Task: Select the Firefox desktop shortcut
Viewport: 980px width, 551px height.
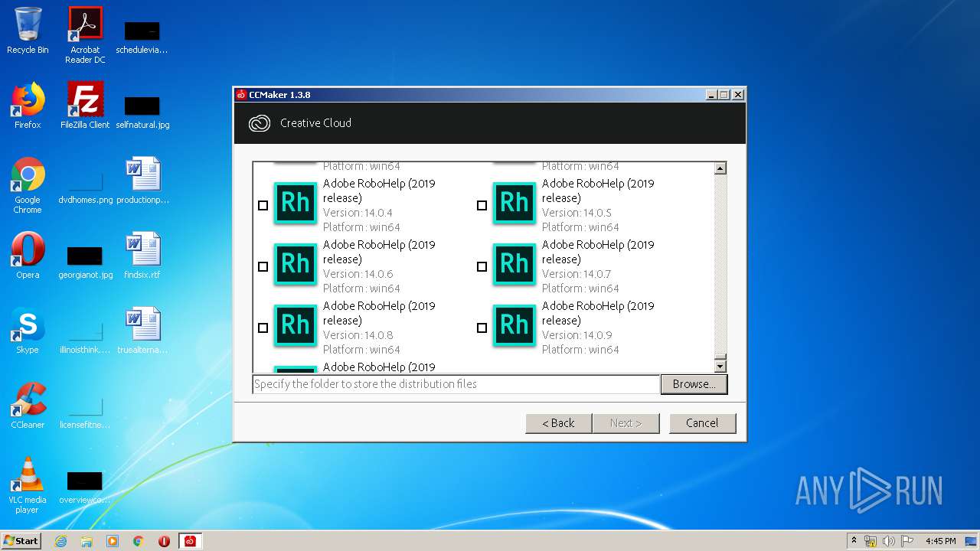Action: pos(28,106)
